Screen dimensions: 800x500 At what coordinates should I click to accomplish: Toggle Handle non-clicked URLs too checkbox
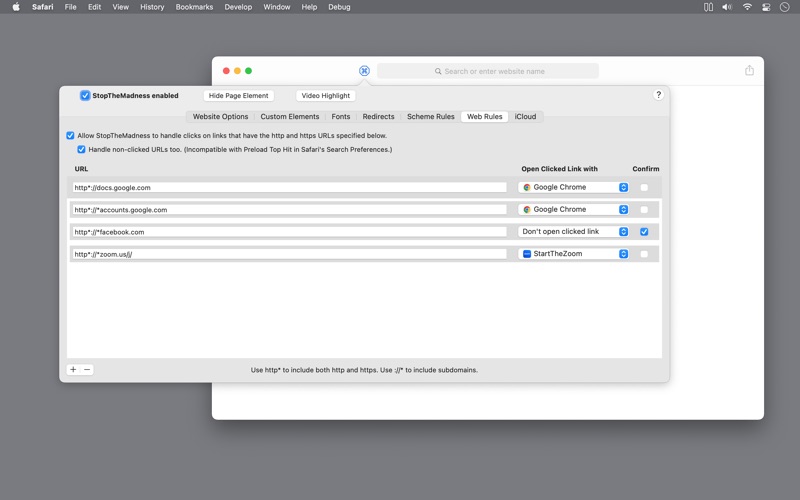pos(81,149)
